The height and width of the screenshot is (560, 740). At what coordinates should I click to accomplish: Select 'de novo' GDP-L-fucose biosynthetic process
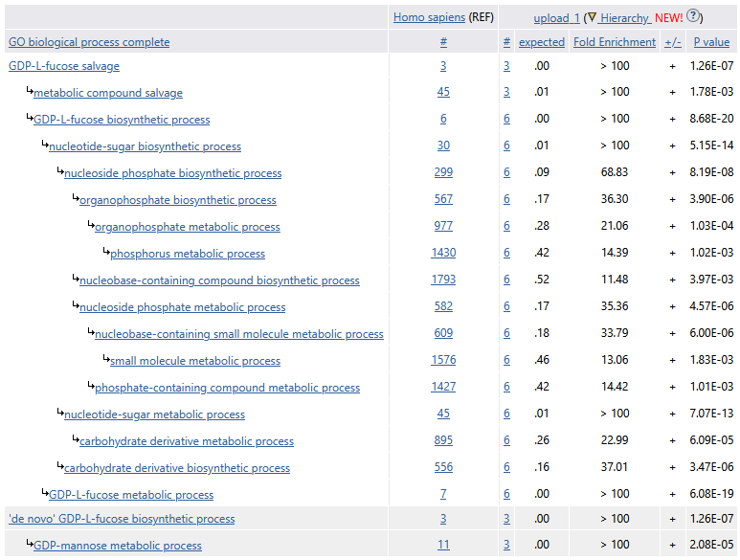(x=122, y=519)
